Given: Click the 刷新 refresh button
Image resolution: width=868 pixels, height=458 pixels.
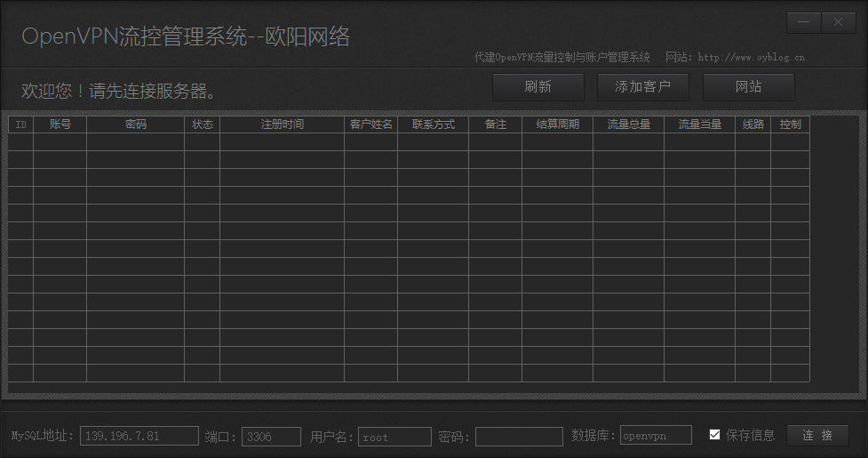Looking at the screenshot, I should pyautogui.click(x=538, y=87).
